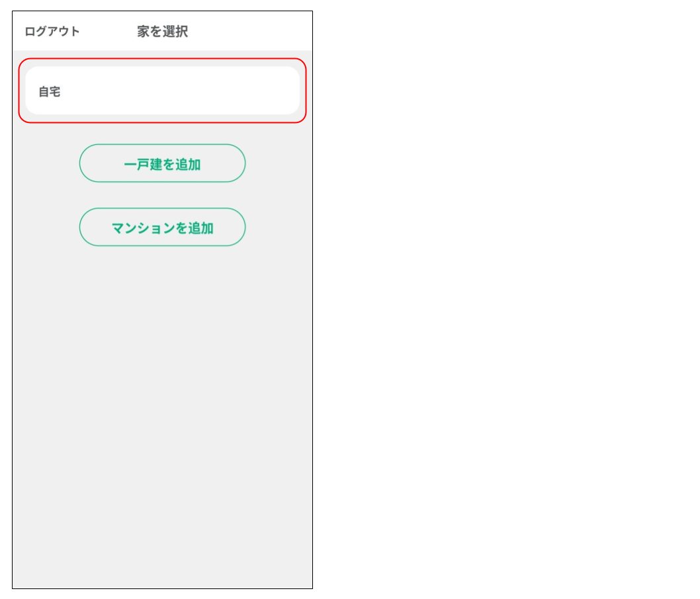Start adding a 一戸建 home
Screen dimensions: 700x599
(x=162, y=164)
